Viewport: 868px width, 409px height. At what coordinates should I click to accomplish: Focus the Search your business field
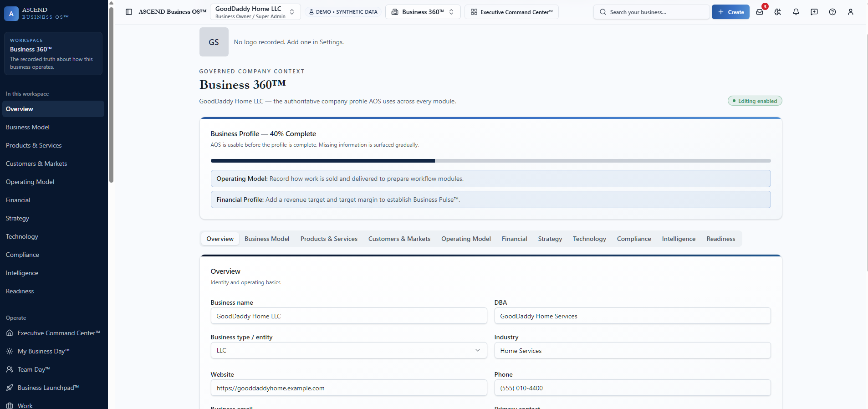tap(651, 12)
